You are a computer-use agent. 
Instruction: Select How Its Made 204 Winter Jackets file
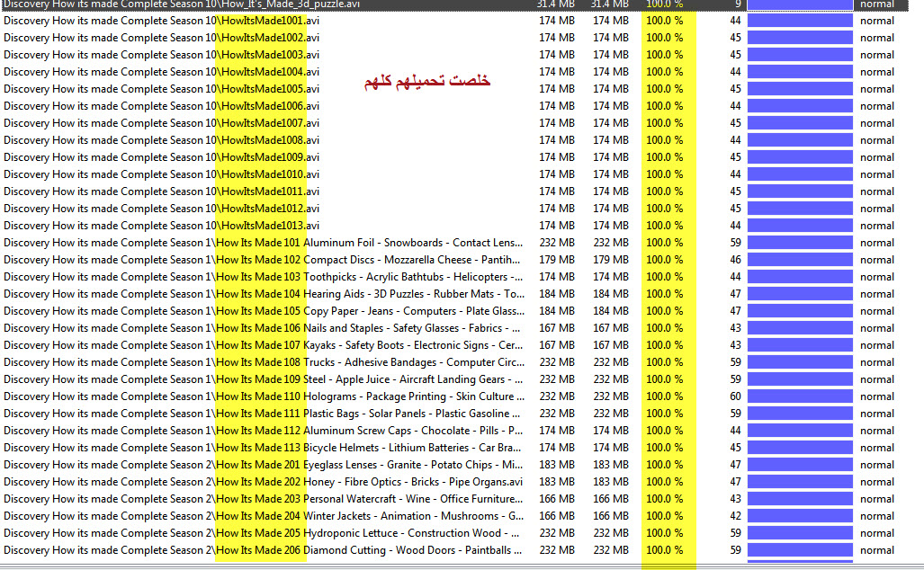click(x=264, y=516)
